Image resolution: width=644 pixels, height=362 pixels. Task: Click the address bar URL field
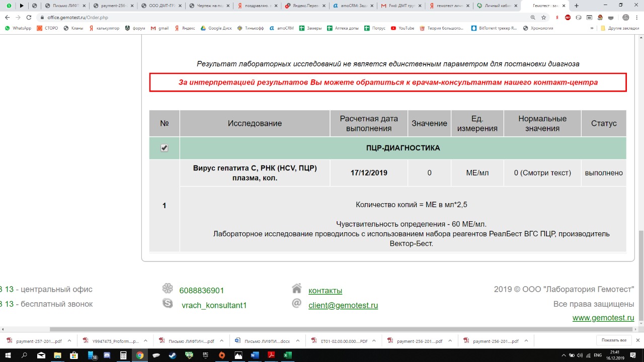252,17
